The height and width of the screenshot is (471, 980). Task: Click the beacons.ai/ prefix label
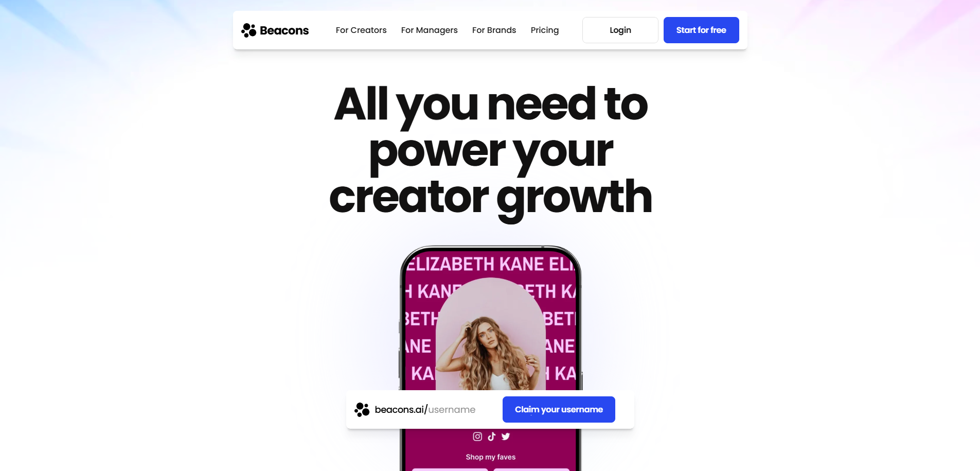(x=401, y=410)
